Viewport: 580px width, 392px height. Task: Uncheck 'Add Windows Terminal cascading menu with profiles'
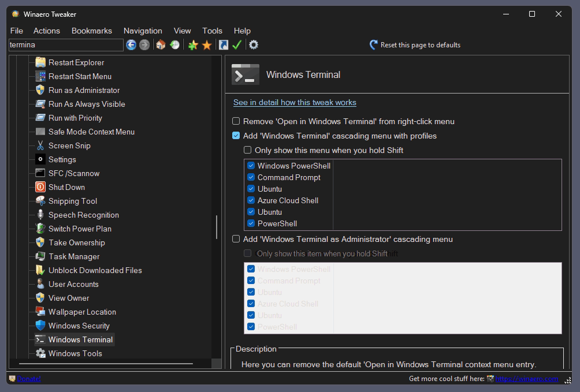pos(236,136)
